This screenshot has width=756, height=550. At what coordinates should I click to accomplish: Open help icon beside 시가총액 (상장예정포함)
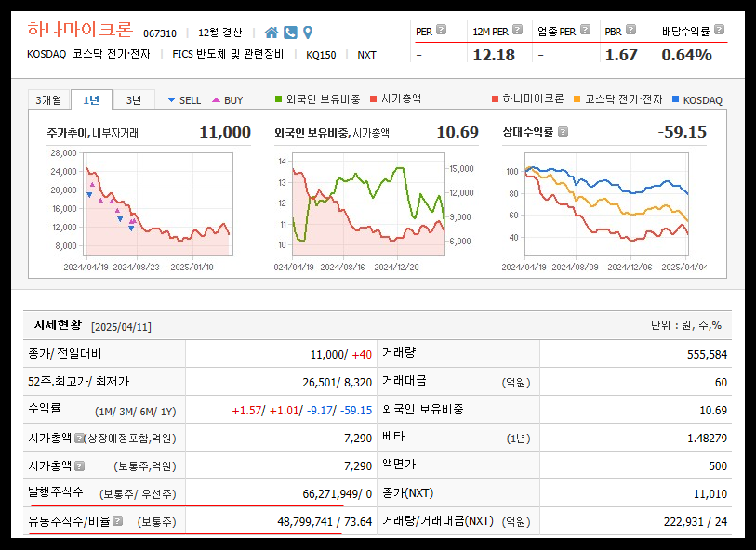pos(79,438)
